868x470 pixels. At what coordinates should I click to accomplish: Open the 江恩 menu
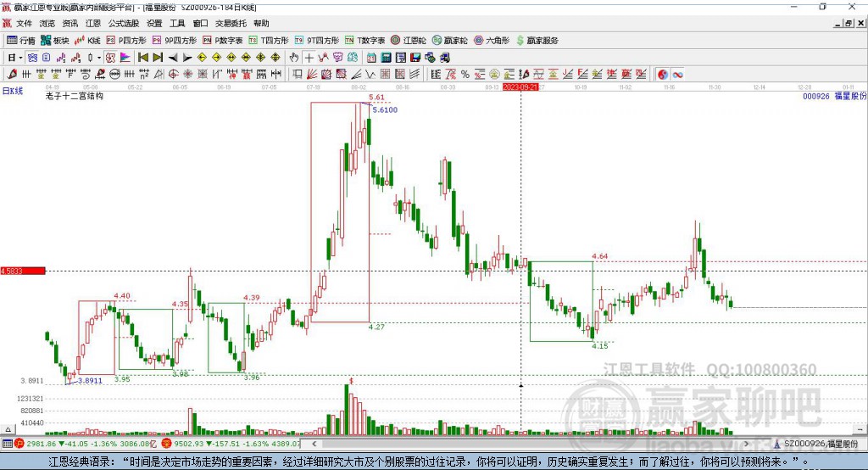pos(93,23)
